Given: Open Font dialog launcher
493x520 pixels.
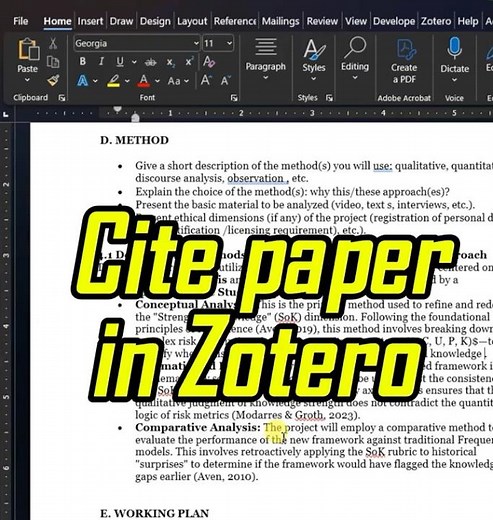Looking at the screenshot, I should click(234, 98).
